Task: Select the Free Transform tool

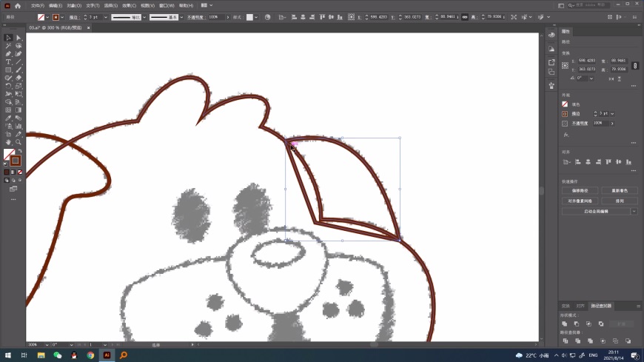Action: 19,94
